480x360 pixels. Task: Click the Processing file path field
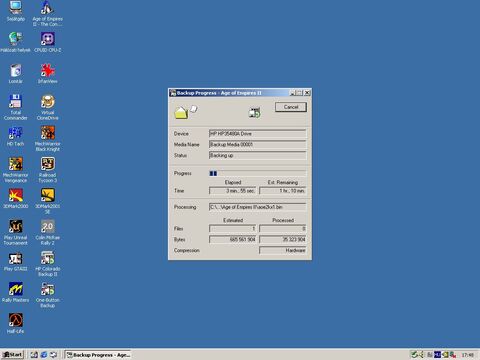(257, 207)
